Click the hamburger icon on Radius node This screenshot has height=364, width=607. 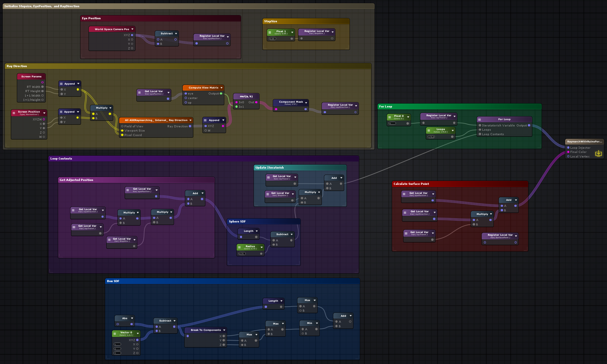tap(239, 247)
